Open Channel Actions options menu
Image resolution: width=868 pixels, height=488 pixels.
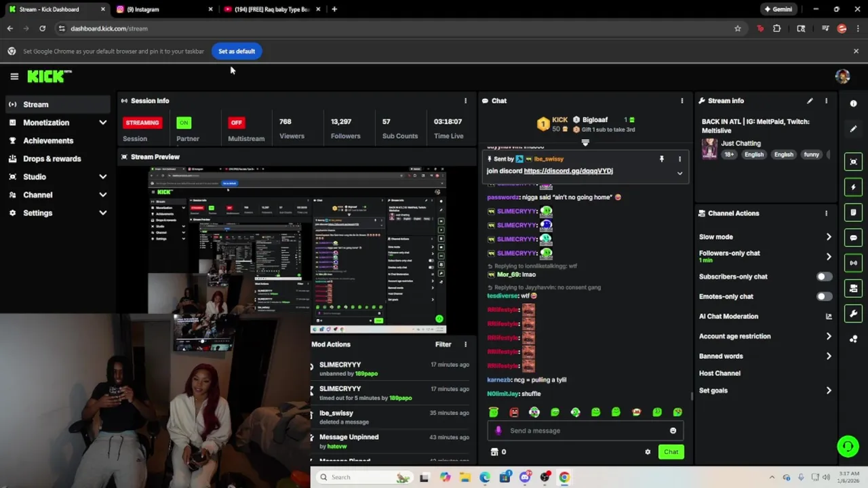point(826,213)
